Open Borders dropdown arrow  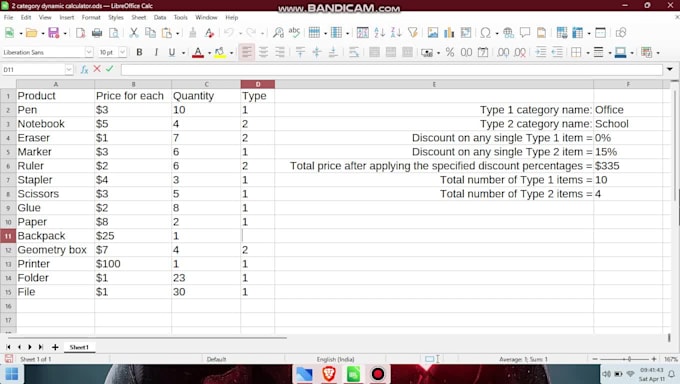pyautogui.click(x=588, y=53)
